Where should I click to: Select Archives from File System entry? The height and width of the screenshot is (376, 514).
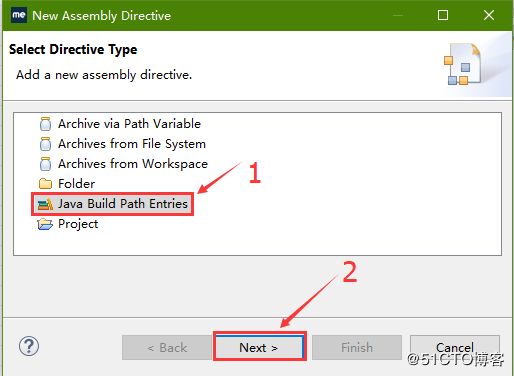(132, 144)
